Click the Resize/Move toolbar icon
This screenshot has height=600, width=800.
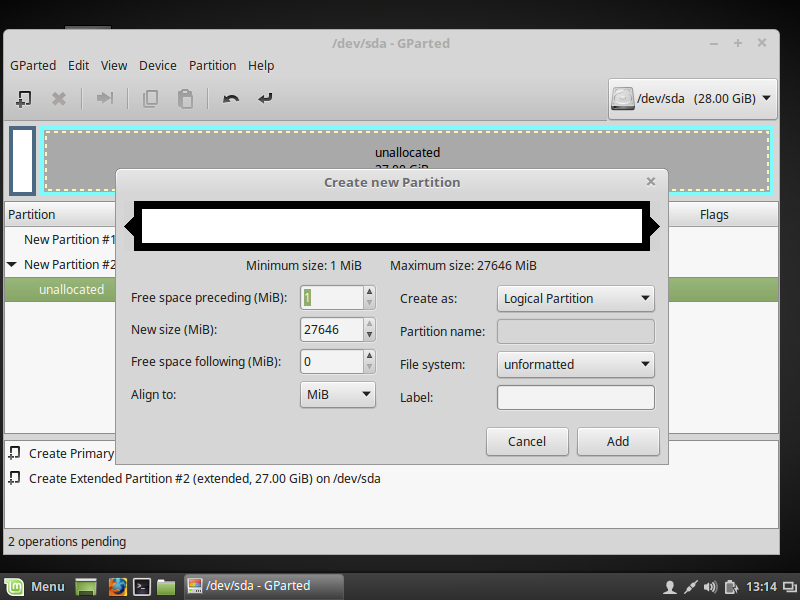(x=105, y=98)
